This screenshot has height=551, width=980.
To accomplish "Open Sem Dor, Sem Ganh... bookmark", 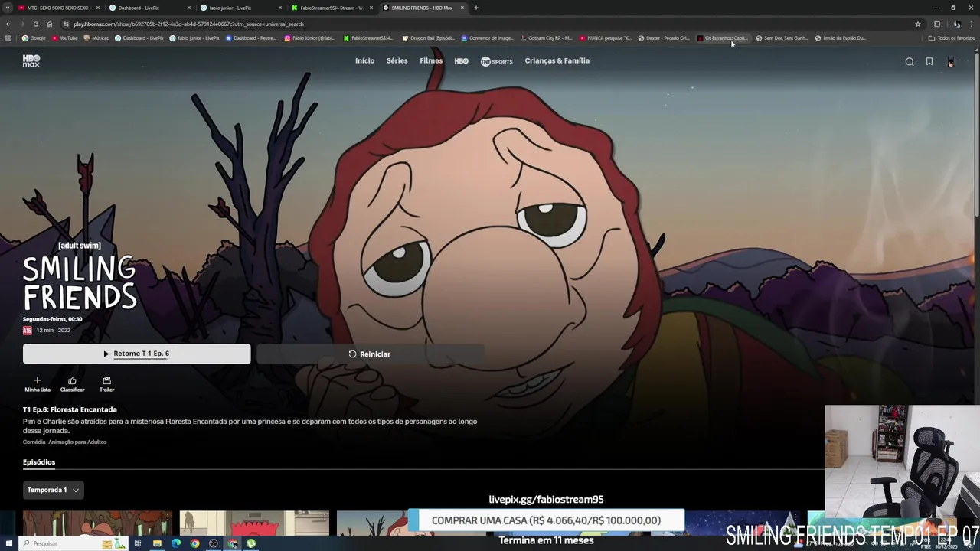I will click(x=782, y=38).
